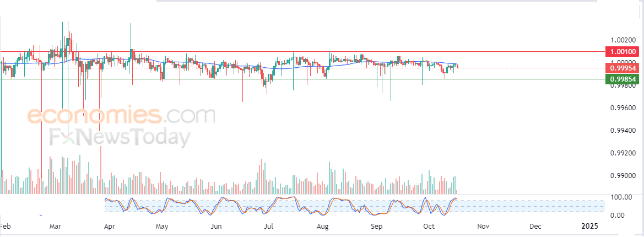Click the 0.00 oscillator scale value

618,216
